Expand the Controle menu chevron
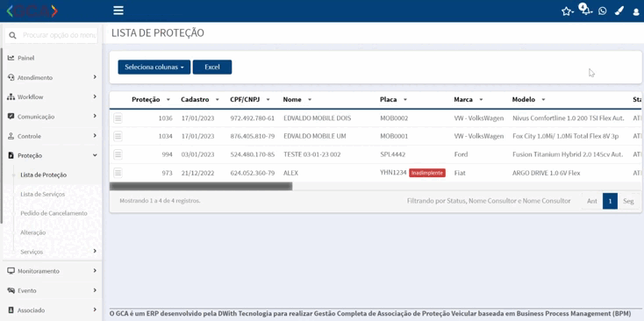The height and width of the screenshot is (321, 644). click(x=95, y=135)
